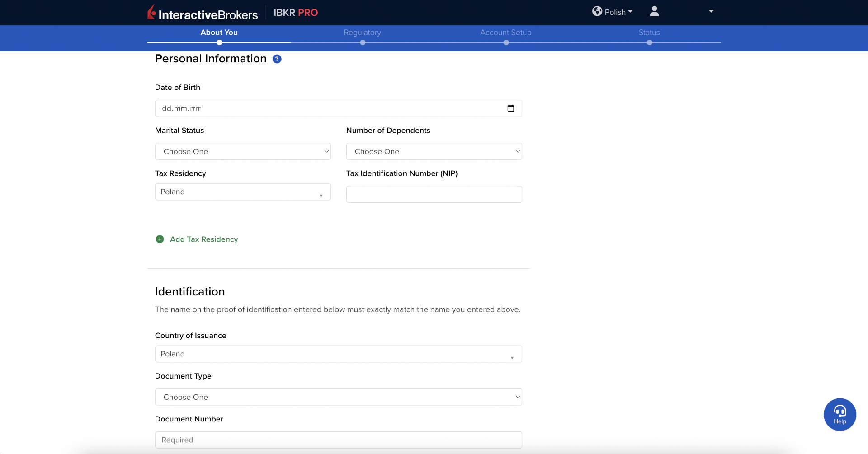Viewport: 868px width, 454px height.
Task: Open Personal Information help question mark
Action: coord(277,59)
